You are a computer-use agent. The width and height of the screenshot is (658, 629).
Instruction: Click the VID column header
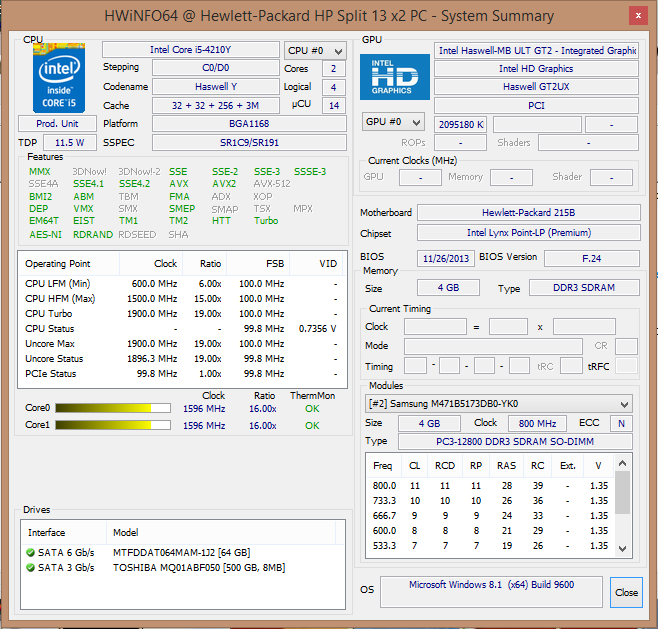[x=316, y=264]
